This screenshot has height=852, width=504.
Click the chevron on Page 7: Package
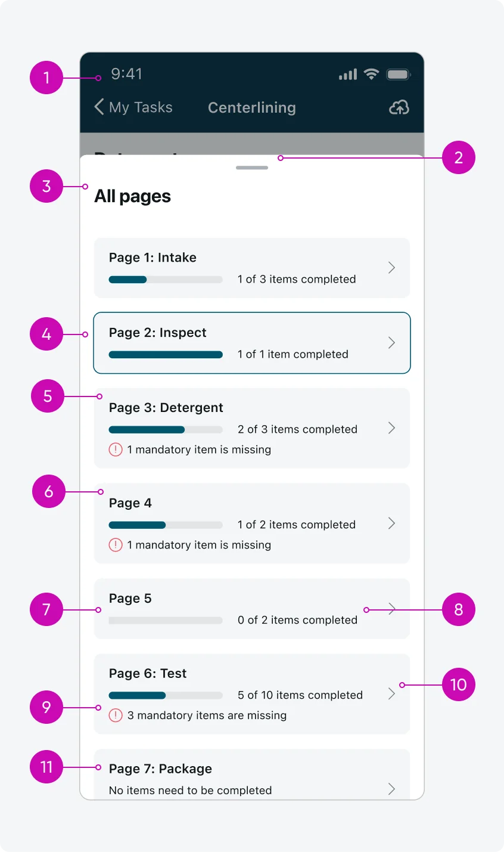pyautogui.click(x=391, y=789)
